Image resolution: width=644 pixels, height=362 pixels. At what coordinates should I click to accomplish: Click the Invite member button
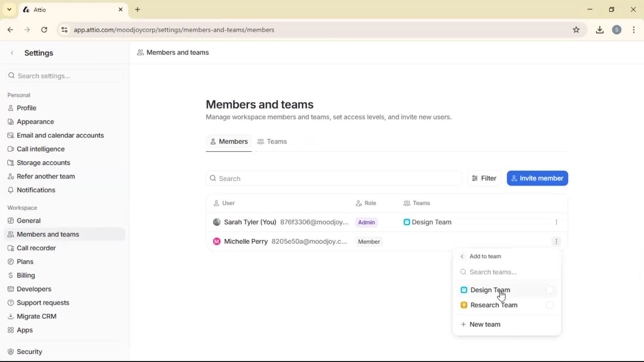537,178
